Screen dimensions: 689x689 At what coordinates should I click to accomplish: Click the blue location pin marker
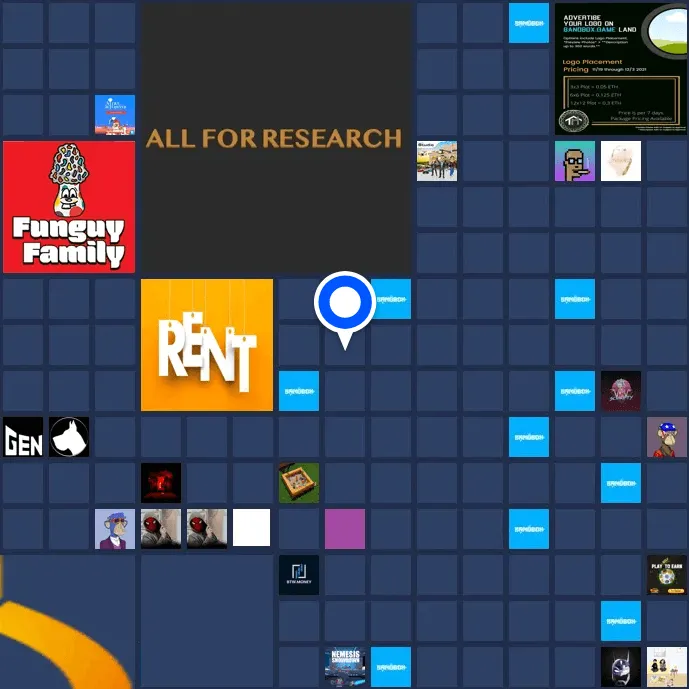[x=345, y=310]
